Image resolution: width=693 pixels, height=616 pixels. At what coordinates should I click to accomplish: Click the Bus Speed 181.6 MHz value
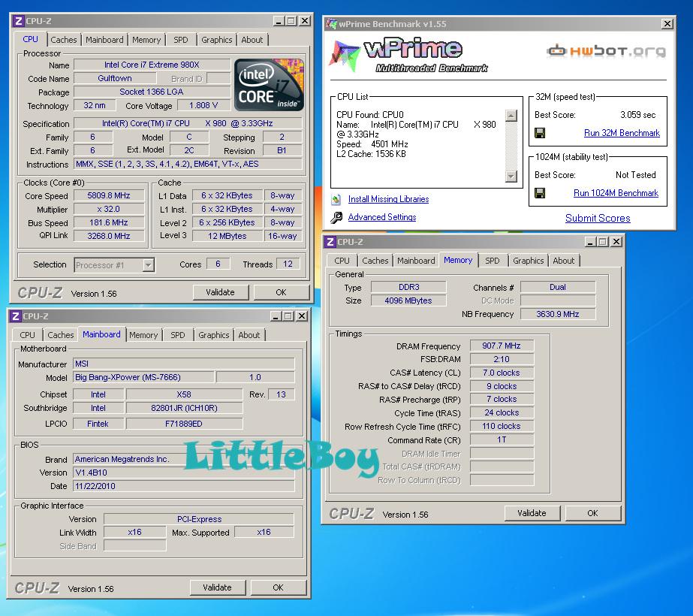point(109,223)
